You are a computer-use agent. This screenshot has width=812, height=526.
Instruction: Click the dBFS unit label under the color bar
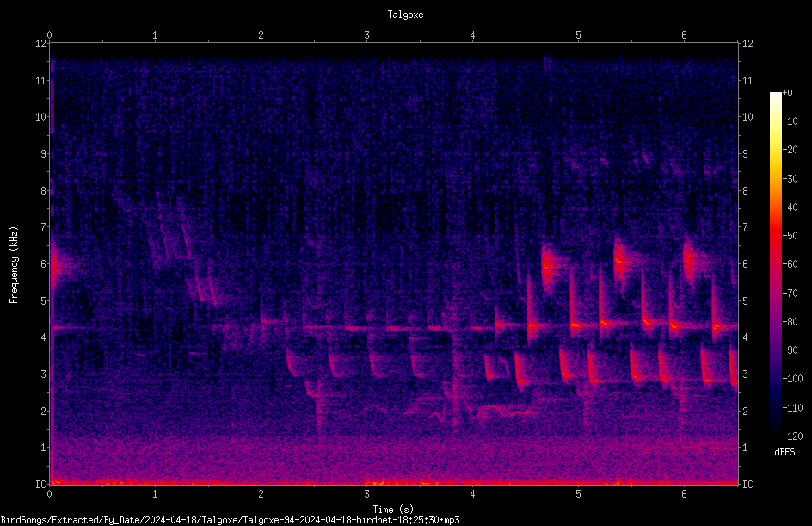(784, 452)
